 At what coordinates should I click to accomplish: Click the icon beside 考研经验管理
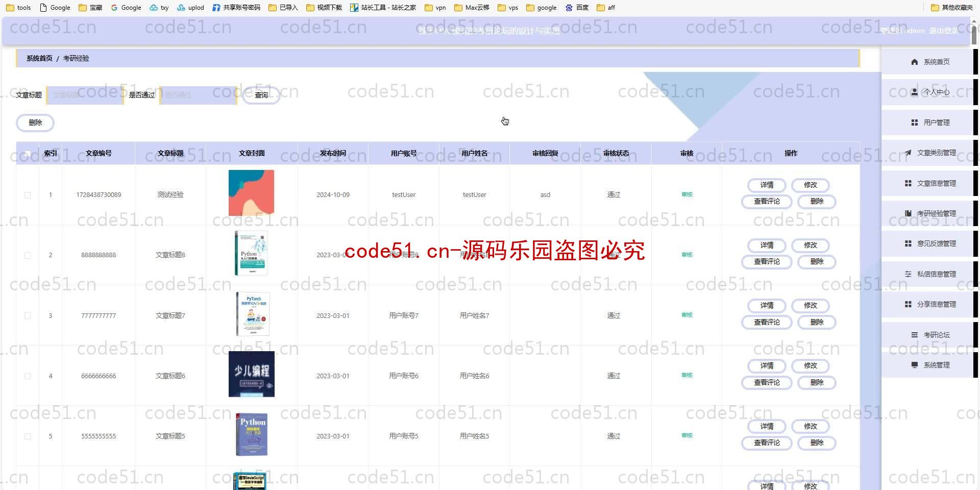pyautogui.click(x=908, y=213)
